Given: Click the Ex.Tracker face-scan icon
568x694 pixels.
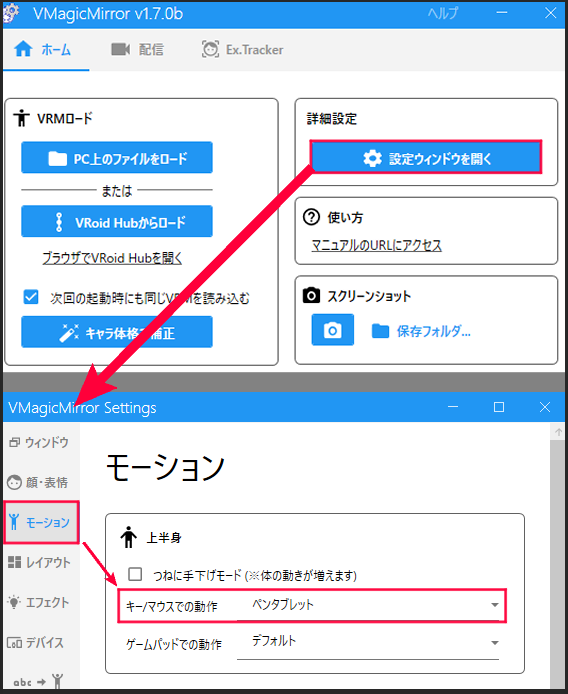Looking at the screenshot, I should pos(210,49).
